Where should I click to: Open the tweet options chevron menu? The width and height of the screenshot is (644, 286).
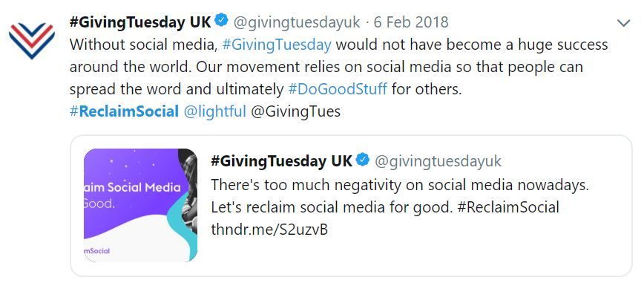coord(623,23)
